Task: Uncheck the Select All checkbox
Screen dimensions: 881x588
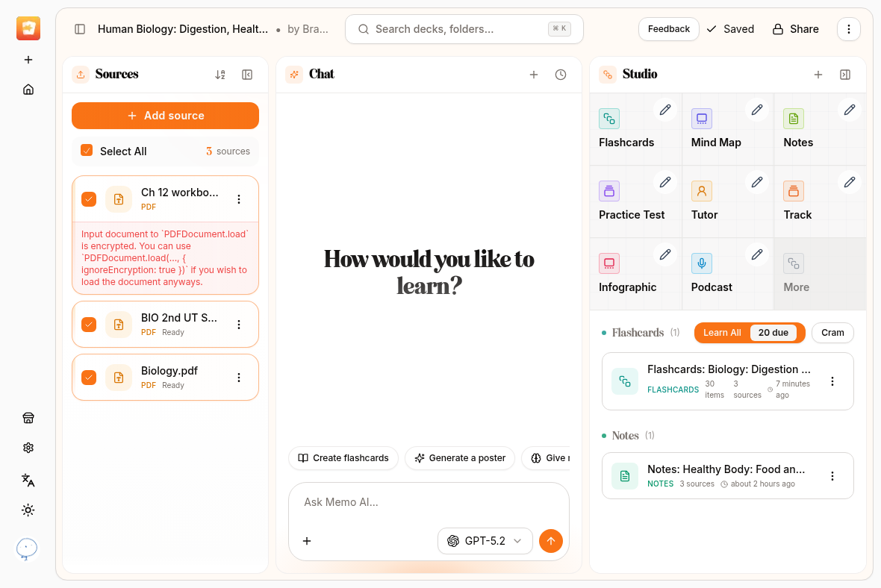Action: pos(87,151)
